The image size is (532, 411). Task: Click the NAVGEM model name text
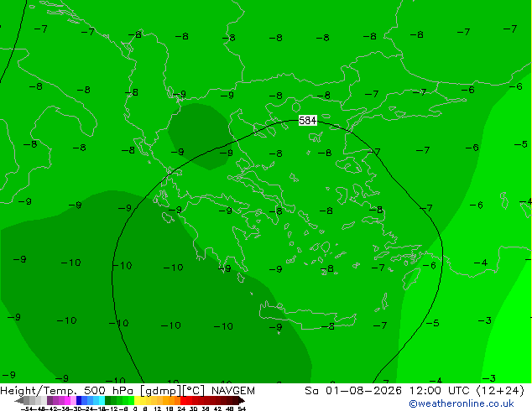233,391
